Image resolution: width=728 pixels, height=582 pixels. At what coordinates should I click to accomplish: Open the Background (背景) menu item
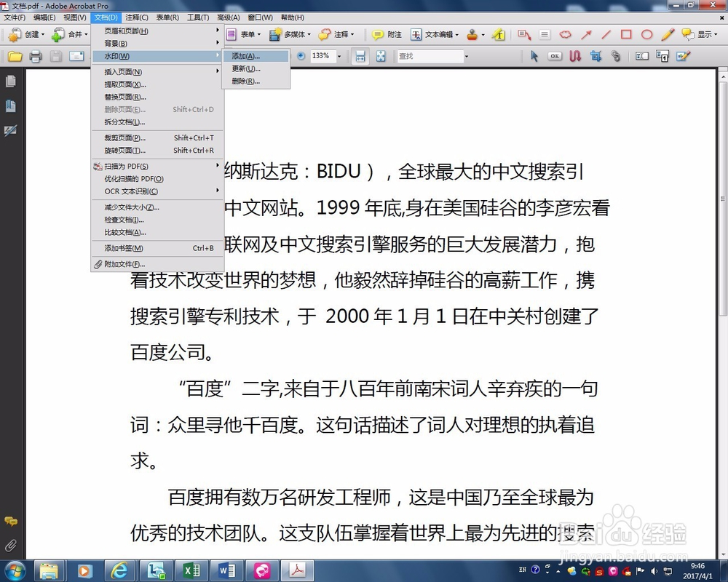157,43
